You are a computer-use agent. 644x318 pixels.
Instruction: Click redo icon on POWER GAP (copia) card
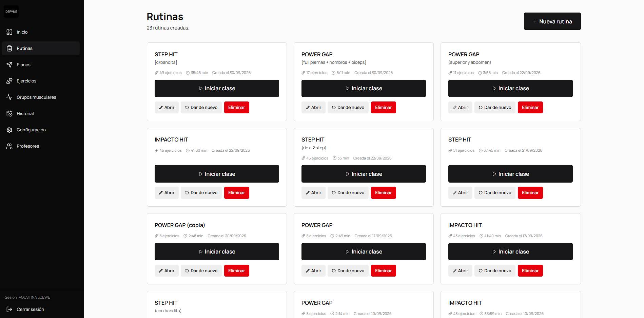187,271
